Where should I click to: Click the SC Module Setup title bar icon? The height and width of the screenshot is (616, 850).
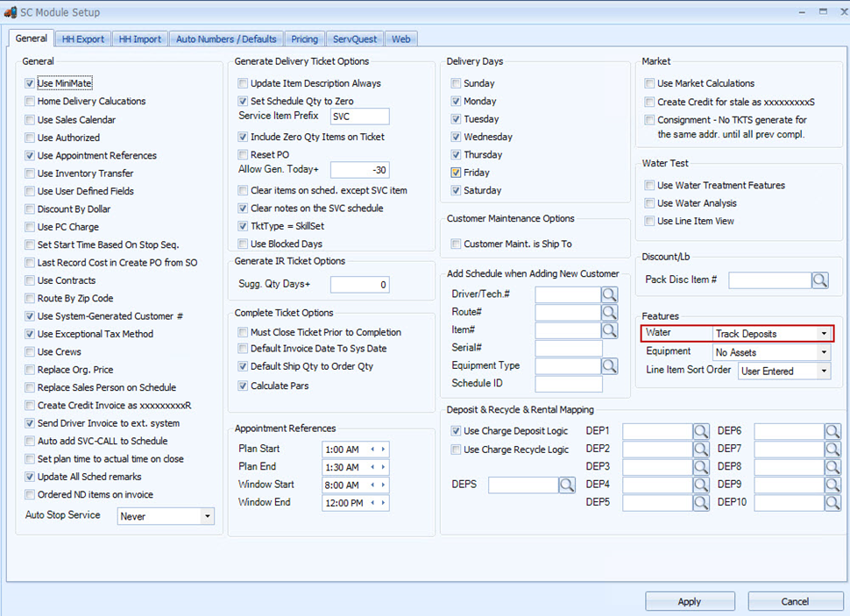[11, 12]
